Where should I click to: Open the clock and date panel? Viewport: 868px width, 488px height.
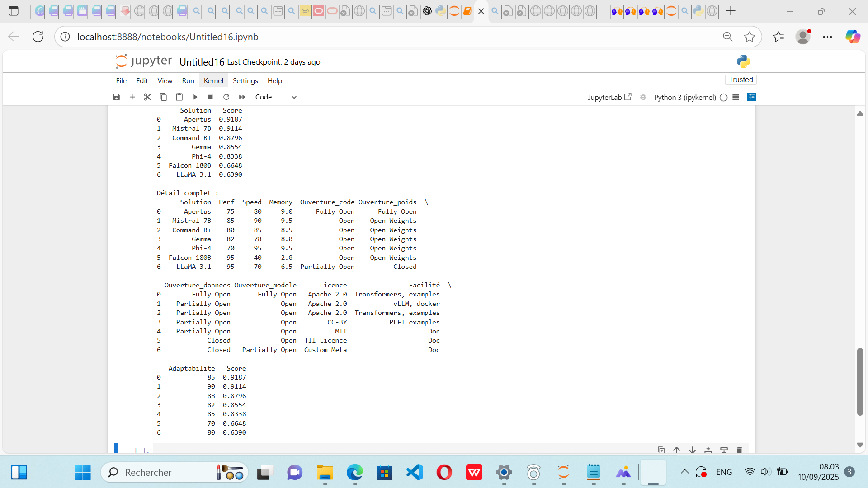coord(818,472)
